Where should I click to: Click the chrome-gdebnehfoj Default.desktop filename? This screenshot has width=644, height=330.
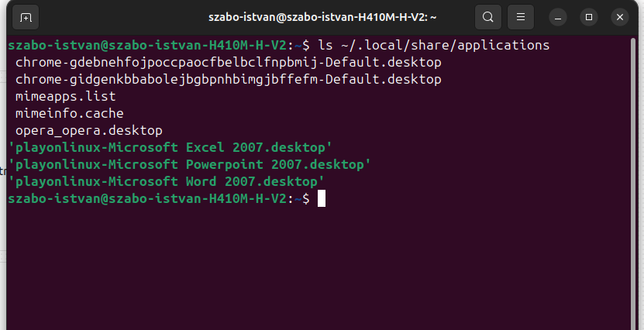(x=228, y=62)
